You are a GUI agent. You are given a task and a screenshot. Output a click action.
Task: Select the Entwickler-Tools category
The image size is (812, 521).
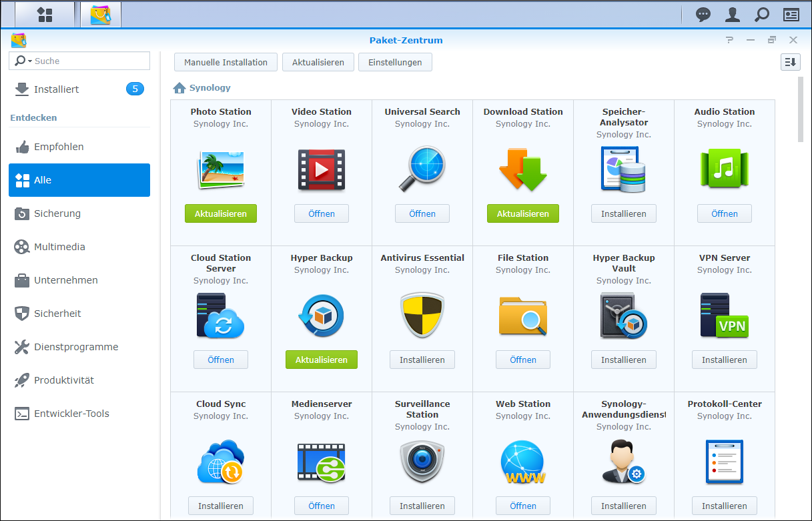point(79,414)
